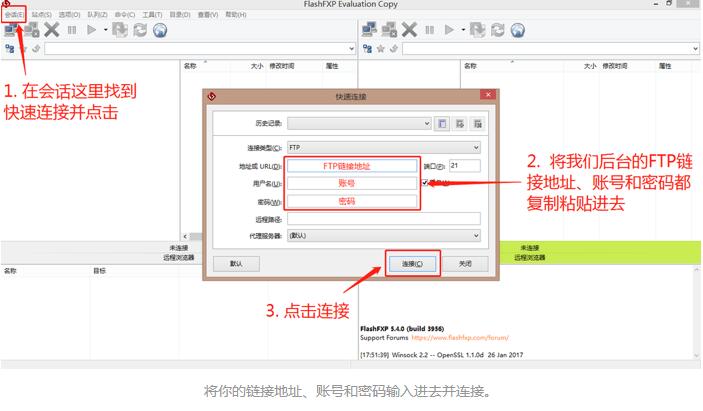Click the log panel vertical scrollbar
This screenshot has height=411, width=703.
pos(696,312)
